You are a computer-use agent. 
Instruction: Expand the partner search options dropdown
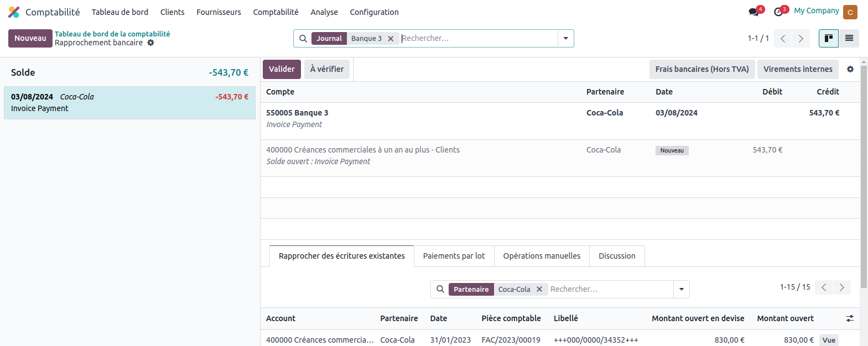pos(681,289)
